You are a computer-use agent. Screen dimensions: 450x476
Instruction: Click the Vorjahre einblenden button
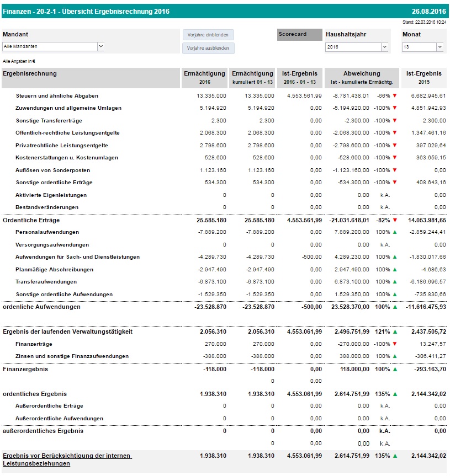tap(208, 35)
